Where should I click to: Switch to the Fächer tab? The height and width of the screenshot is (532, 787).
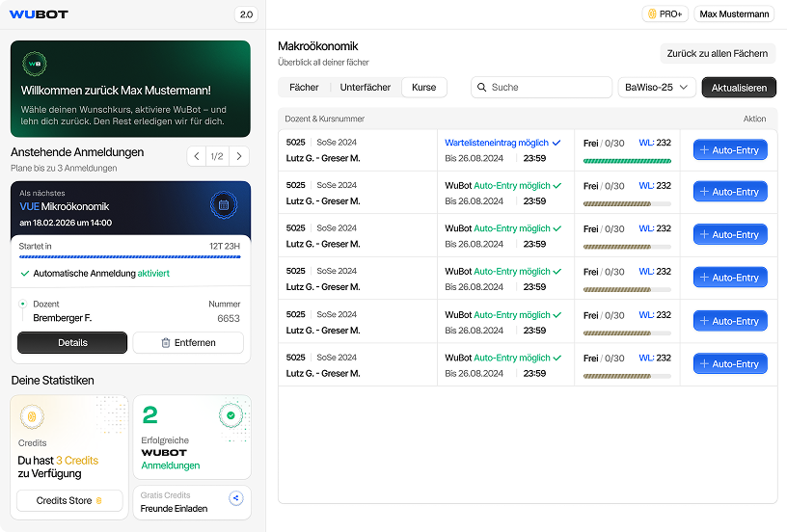(x=304, y=88)
